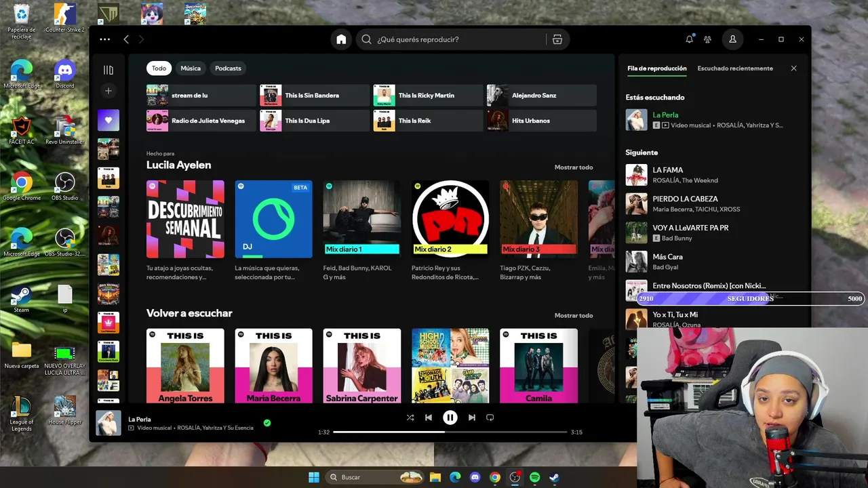Play 'PIERDO LA CABEZA' from the queue
868x488 pixels.
(712, 204)
